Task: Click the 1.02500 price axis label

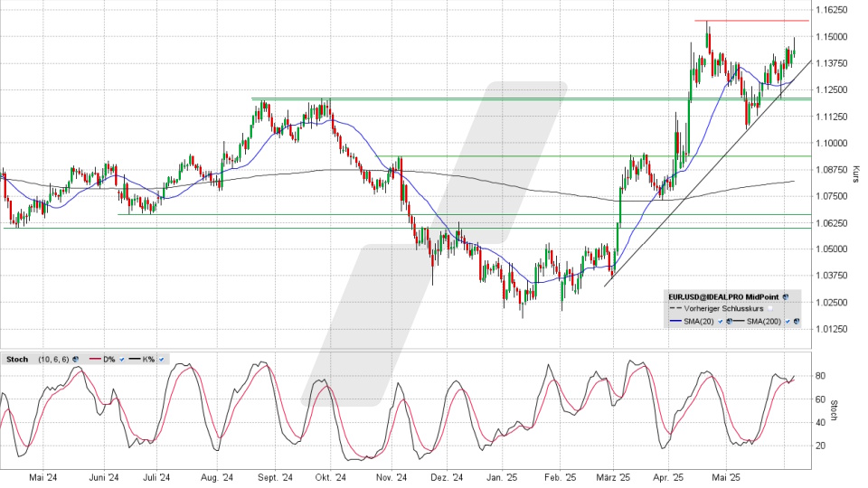Action: pos(833,302)
